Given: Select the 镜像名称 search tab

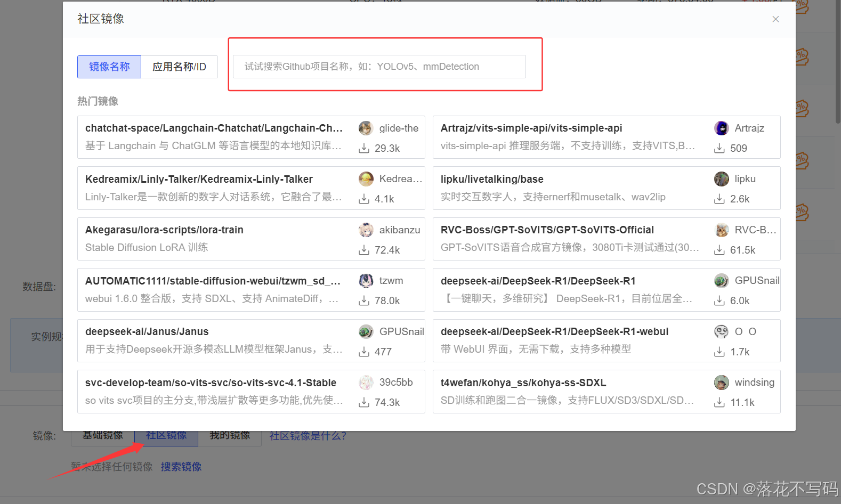Looking at the screenshot, I should 109,67.
